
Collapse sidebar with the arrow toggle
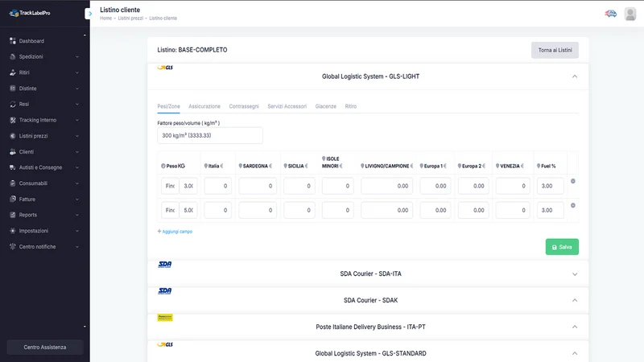pyautogui.click(x=89, y=14)
